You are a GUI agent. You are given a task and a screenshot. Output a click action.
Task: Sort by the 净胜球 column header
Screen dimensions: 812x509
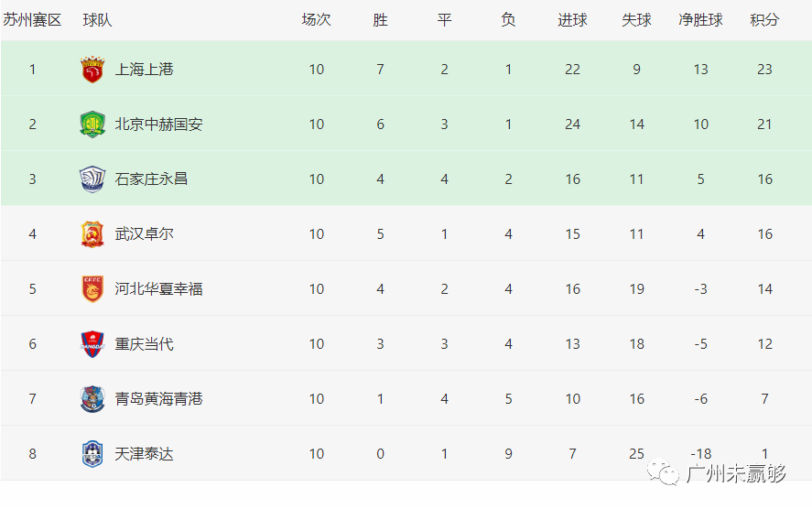[700, 19]
